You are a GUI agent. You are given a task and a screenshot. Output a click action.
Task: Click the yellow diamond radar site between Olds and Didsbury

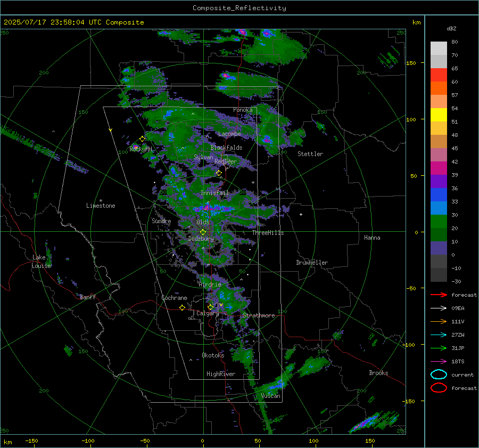203,232
